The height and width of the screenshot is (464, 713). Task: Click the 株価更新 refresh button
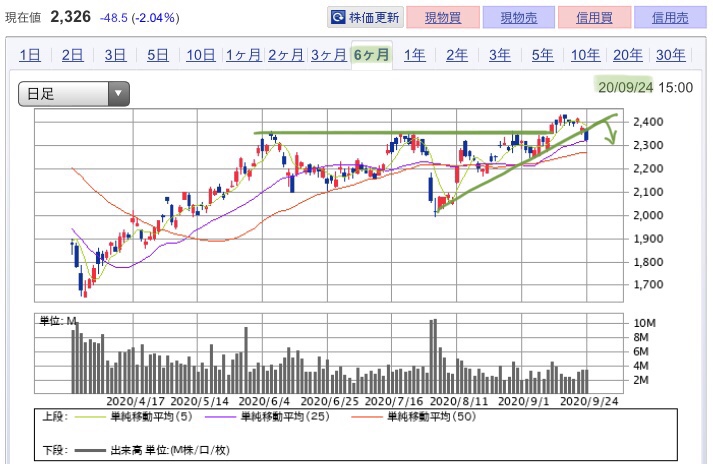click(366, 17)
